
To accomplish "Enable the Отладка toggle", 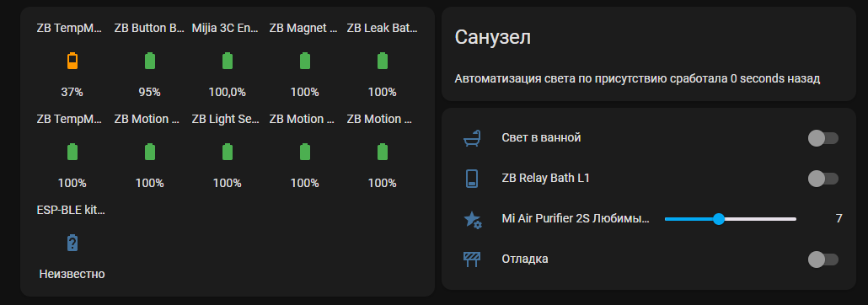I will (x=823, y=259).
